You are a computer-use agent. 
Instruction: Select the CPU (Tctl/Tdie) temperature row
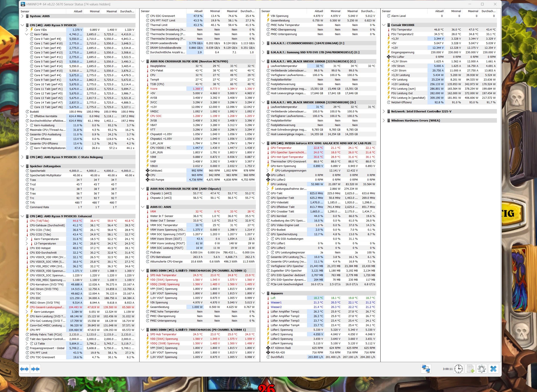pos(39,221)
